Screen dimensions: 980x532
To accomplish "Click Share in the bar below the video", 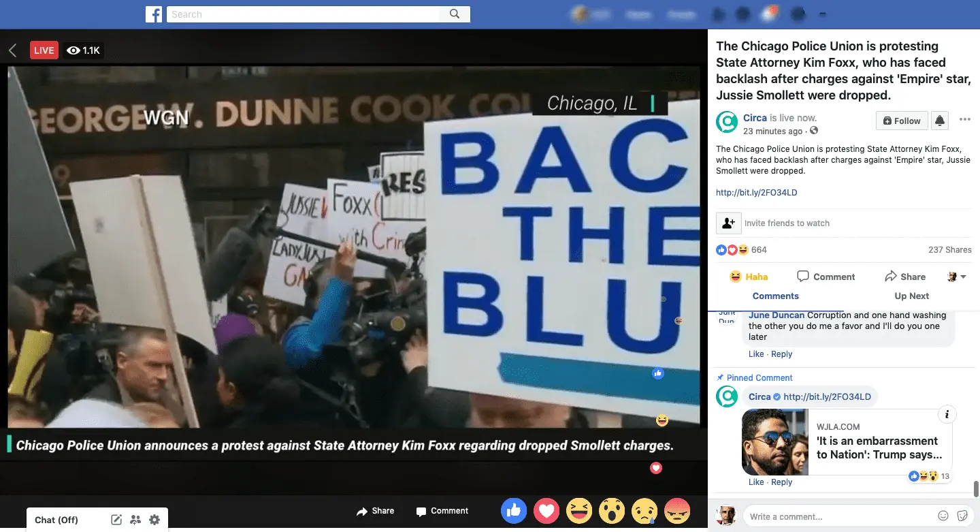I will click(x=376, y=511).
